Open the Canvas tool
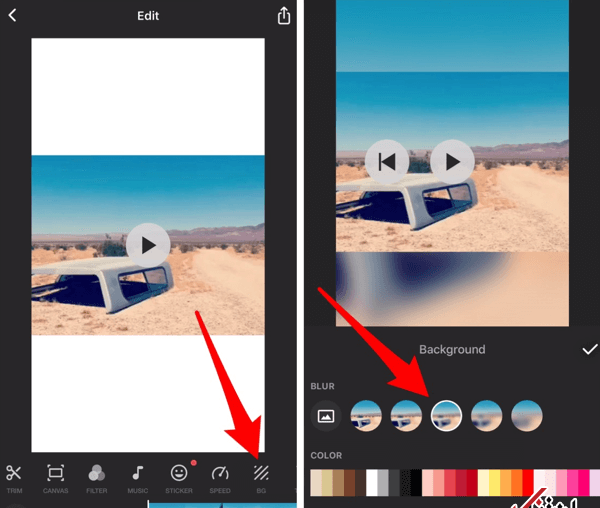This screenshot has width=600, height=508. pyautogui.click(x=55, y=479)
